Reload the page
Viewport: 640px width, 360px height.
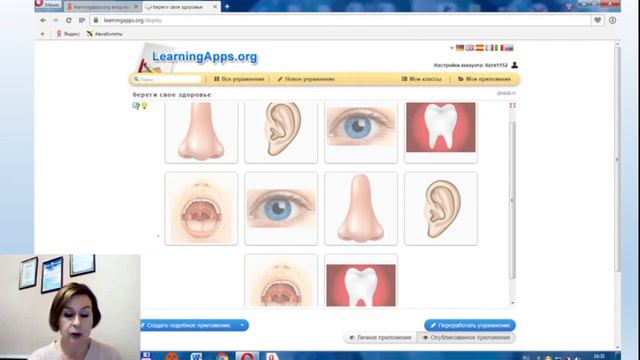69,20
